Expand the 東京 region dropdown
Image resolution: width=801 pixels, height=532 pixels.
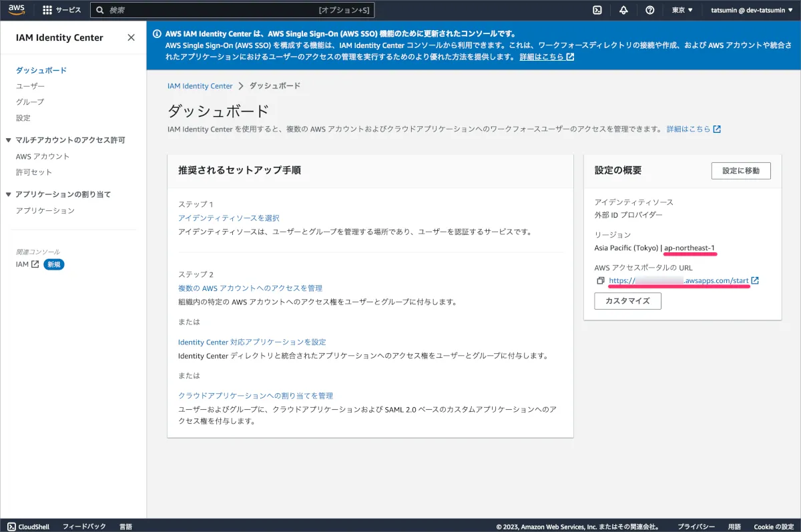pos(682,10)
